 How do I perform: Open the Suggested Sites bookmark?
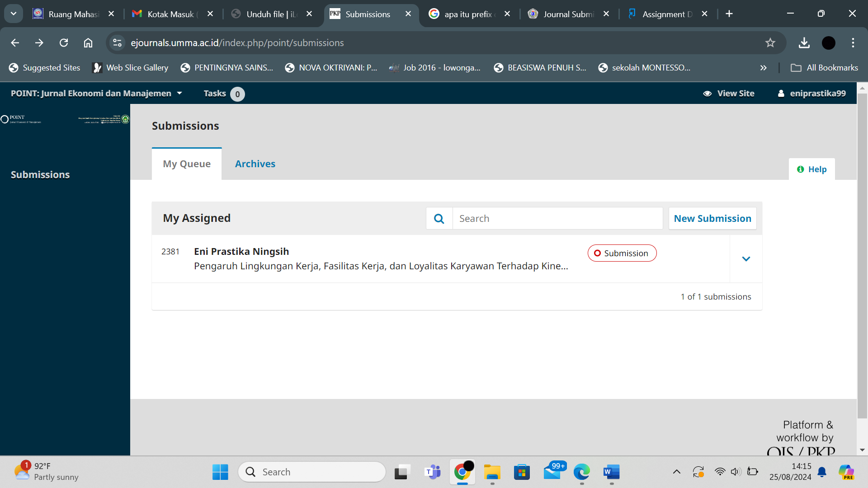pyautogui.click(x=44, y=68)
